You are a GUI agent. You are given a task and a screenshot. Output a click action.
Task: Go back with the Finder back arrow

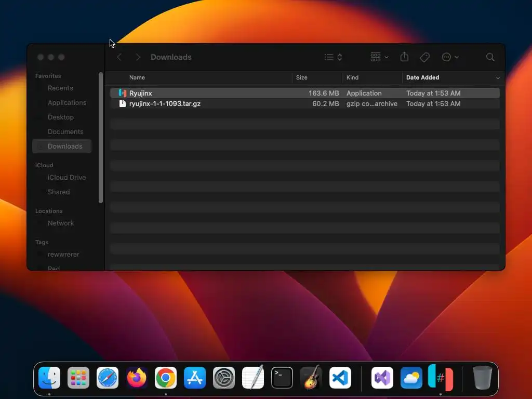[x=119, y=57]
